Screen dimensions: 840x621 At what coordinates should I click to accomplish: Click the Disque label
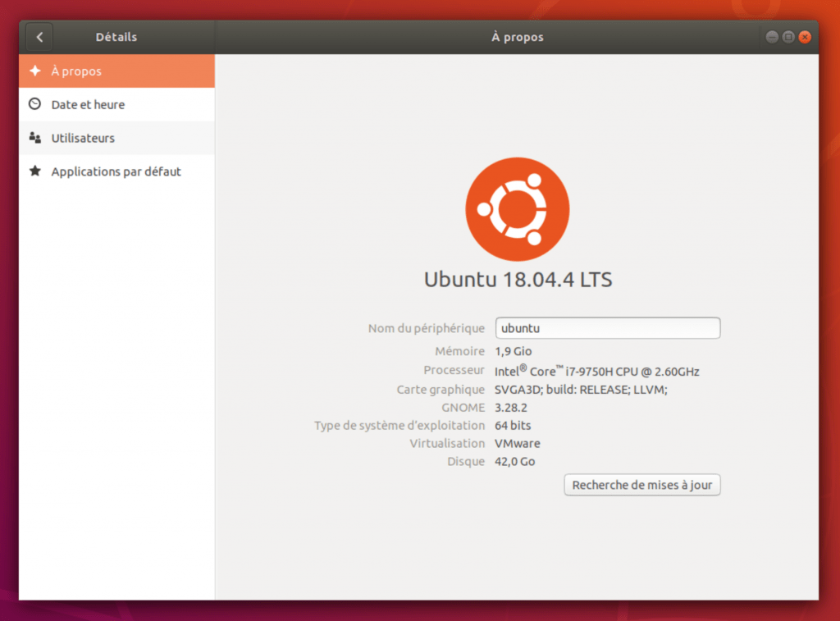pyautogui.click(x=466, y=461)
